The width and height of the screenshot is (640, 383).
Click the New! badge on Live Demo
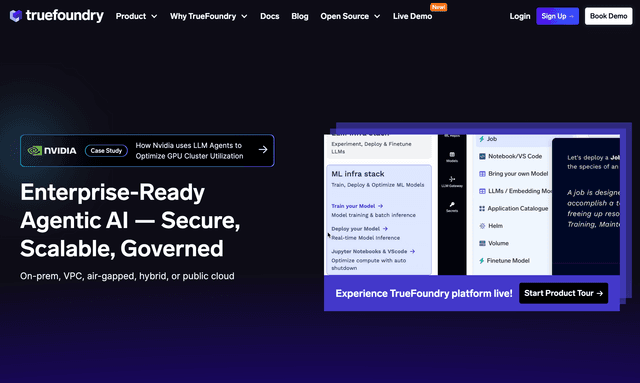pos(438,7)
